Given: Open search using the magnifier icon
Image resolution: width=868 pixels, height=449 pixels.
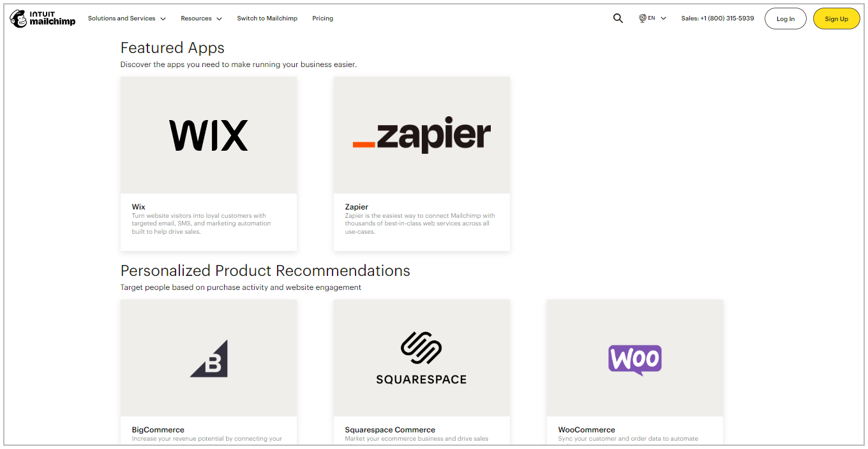Looking at the screenshot, I should pyautogui.click(x=617, y=18).
